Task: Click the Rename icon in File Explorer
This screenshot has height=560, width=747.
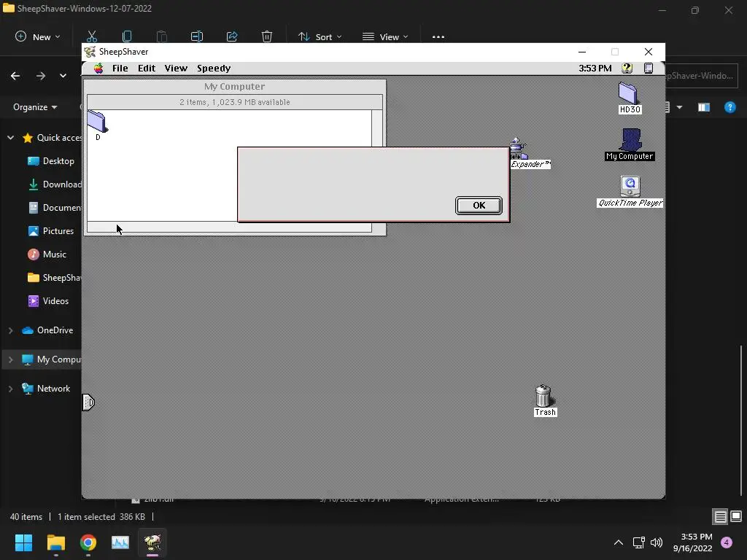Action: [x=197, y=36]
